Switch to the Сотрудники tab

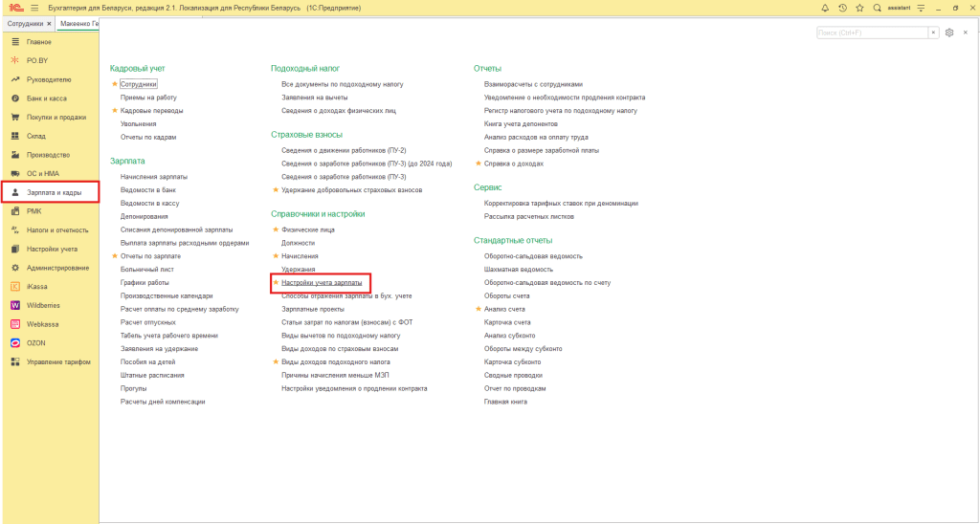coord(25,23)
